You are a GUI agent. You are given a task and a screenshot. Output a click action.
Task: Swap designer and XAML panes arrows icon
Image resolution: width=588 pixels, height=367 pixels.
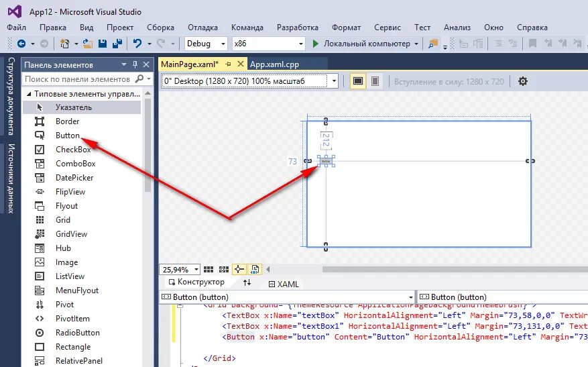(247, 282)
